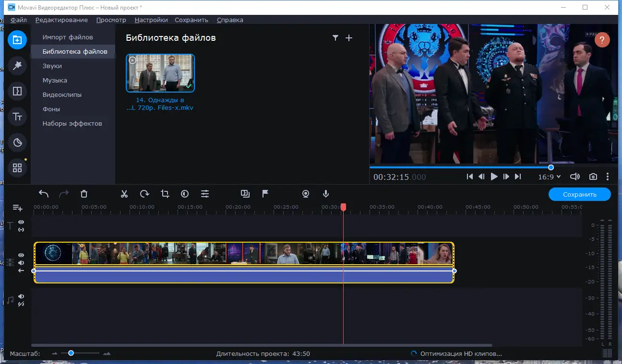The width and height of the screenshot is (622, 364).
Task: Select Библиотека файлов in the sidebar
Action: [73, 51]
